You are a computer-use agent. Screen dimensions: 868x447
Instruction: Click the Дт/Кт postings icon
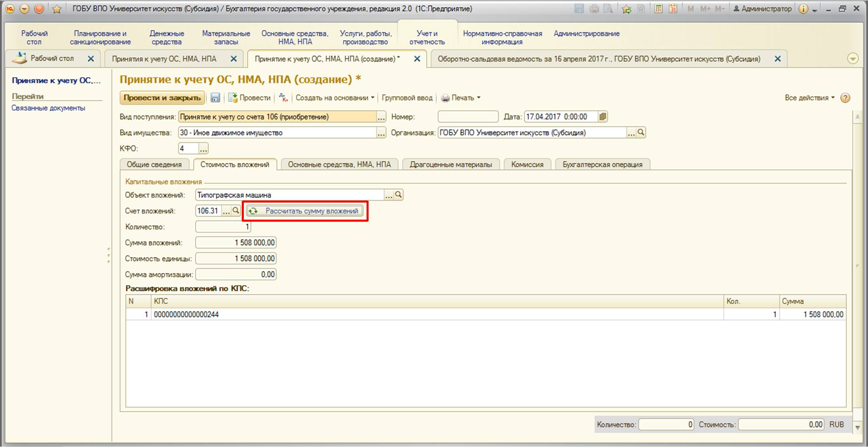pos(283,98)
